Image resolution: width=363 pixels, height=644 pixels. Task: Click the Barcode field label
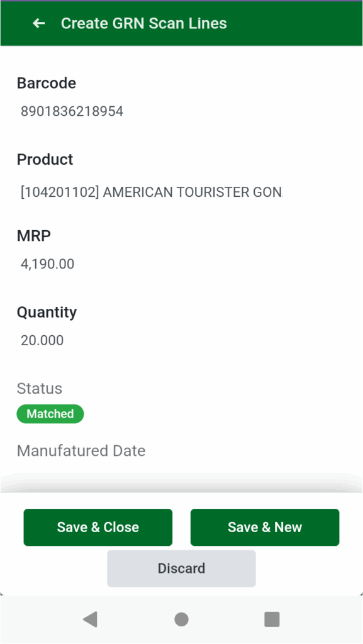[x=46, y=83]
